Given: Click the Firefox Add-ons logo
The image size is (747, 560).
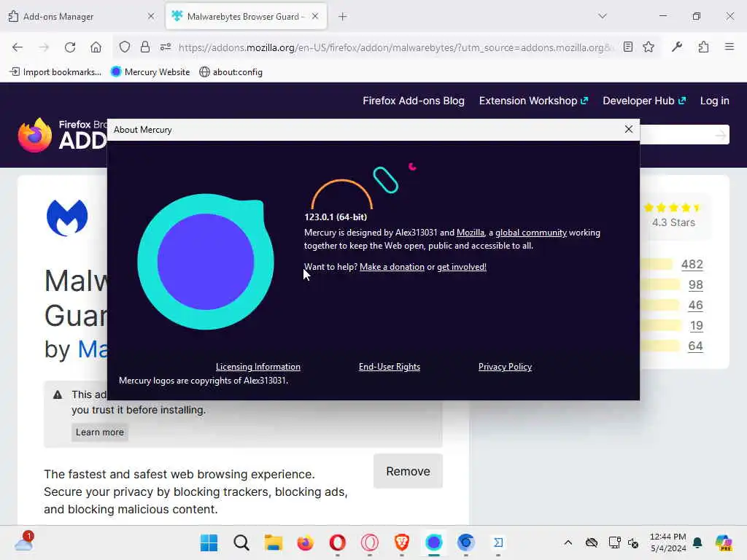Looking at the screenshot, I should 62,135.
